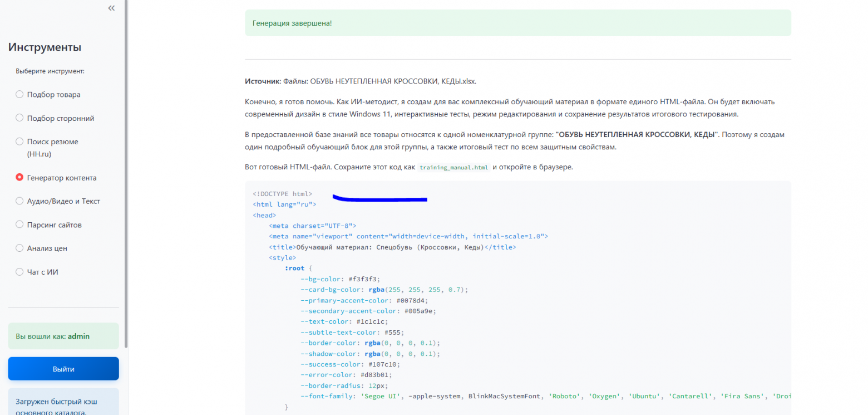Screen dimensions: 868x415
Task: Open the Чат с ИИ tool
Action: click(x=19, y=272)
